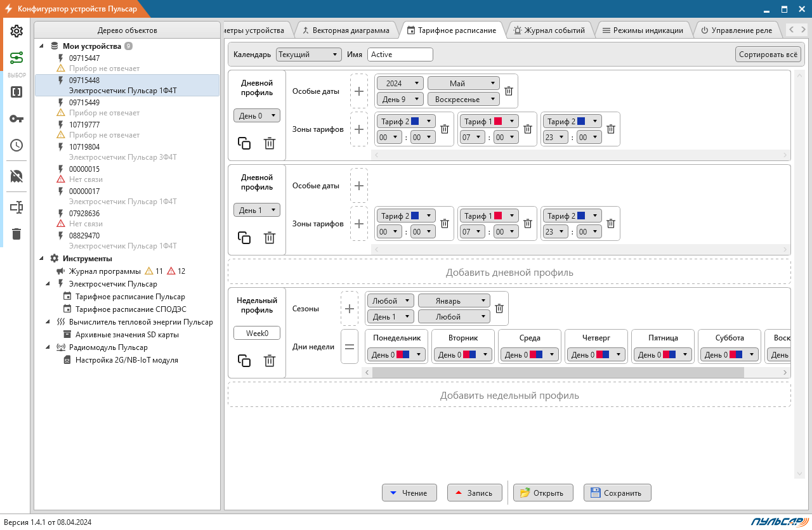Switch to Векторная диаграмма tab
Image resolution: width=812 pixels, height=530 pixels.
[346, 30]
